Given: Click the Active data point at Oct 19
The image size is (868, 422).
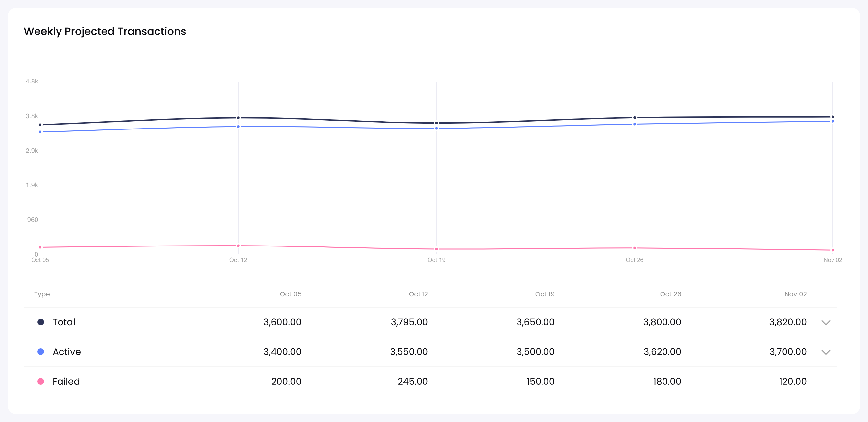Looking at the screenshot, I should 436,128.
